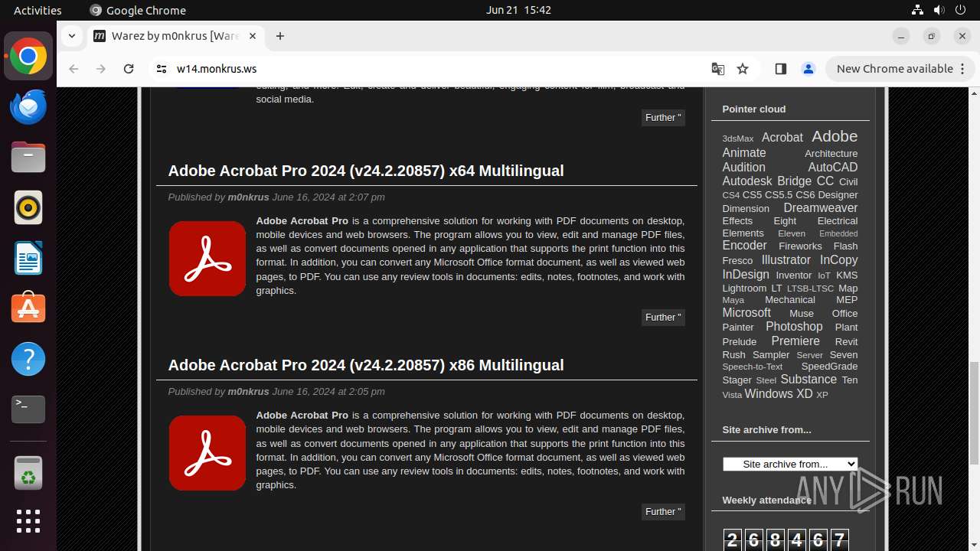Screen dimensions: 980x551
Task: Choose the AutoCAD tag
Action: pyautogui.click(x=833, y=167)
